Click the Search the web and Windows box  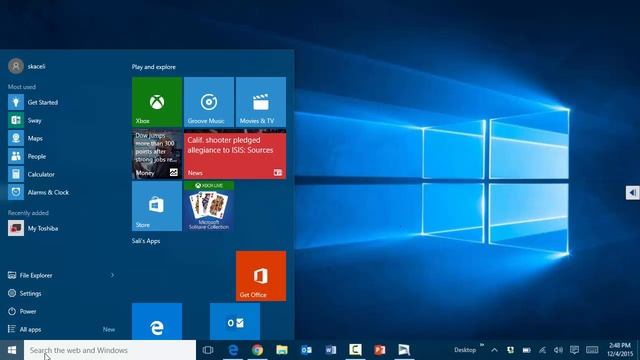click(x=110, y=350)
